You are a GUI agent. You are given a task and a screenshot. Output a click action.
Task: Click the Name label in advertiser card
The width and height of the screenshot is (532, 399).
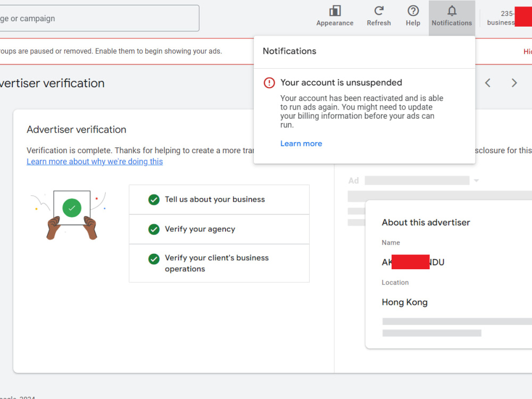click(390, 243)
